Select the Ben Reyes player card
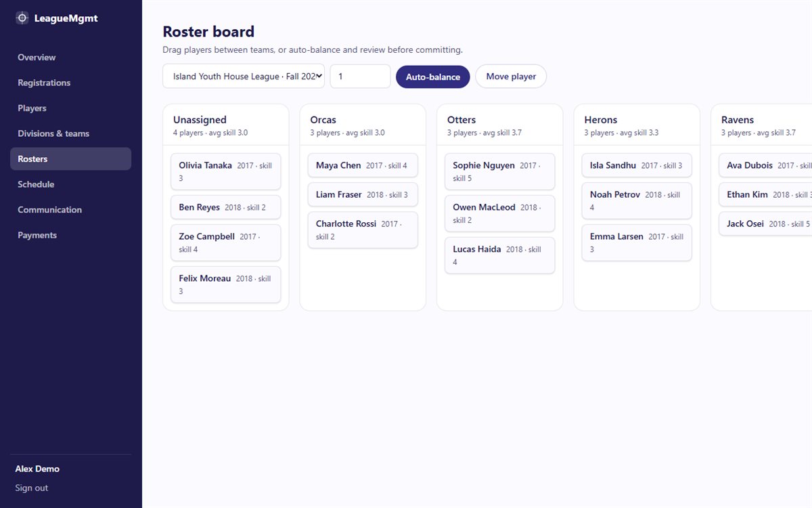Screen dimensions: 812x508 pyautogui.click(x=226, y=207)
